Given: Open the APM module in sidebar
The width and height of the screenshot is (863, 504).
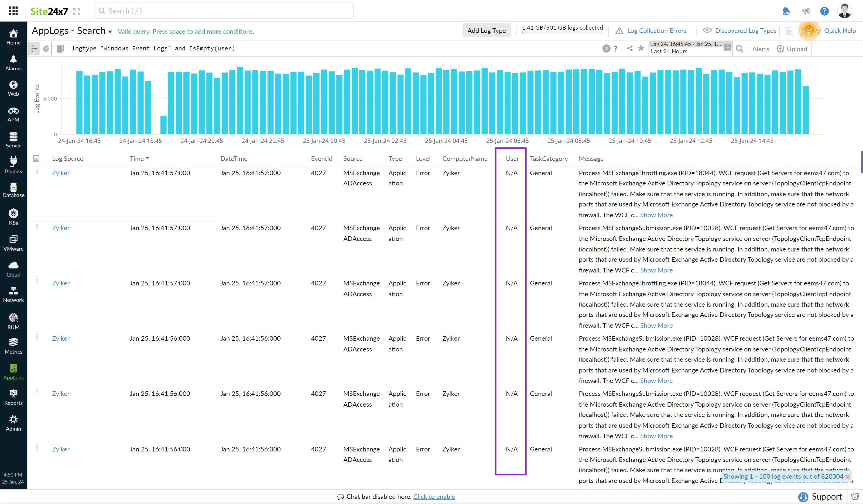Looking at the screenshot, I should point(13,114).
